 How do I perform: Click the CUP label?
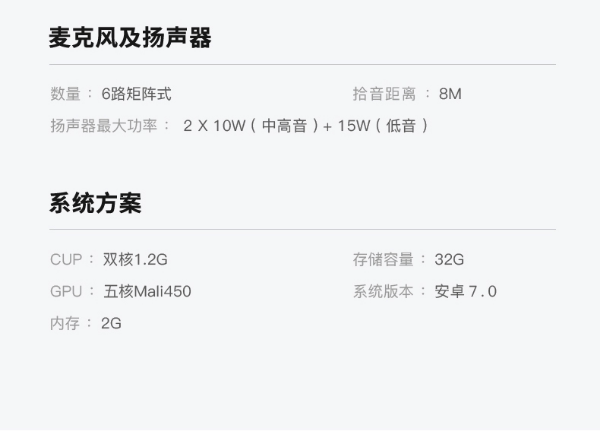66,260
